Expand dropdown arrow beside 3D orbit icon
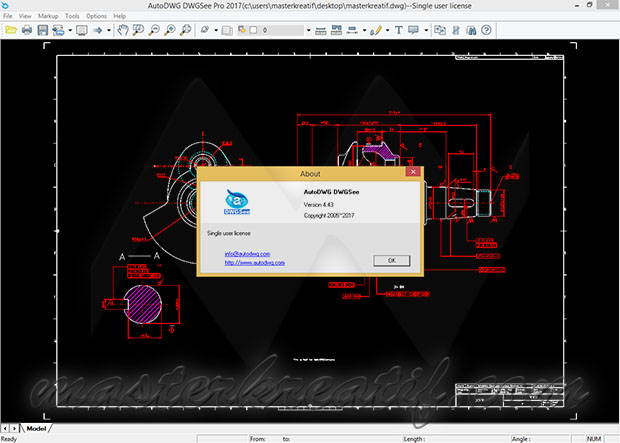 pyautogui.click(x=216, y=30)
